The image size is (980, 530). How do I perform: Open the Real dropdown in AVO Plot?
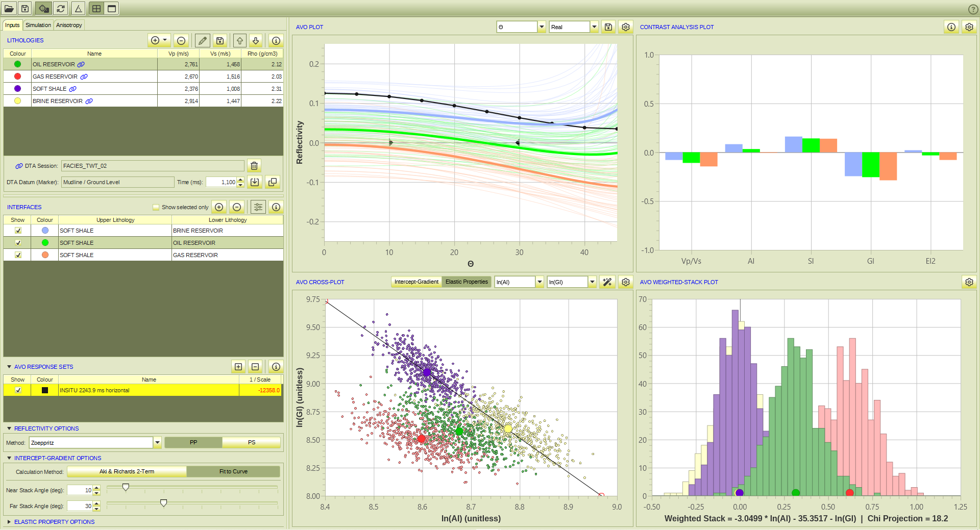point(594,27)
